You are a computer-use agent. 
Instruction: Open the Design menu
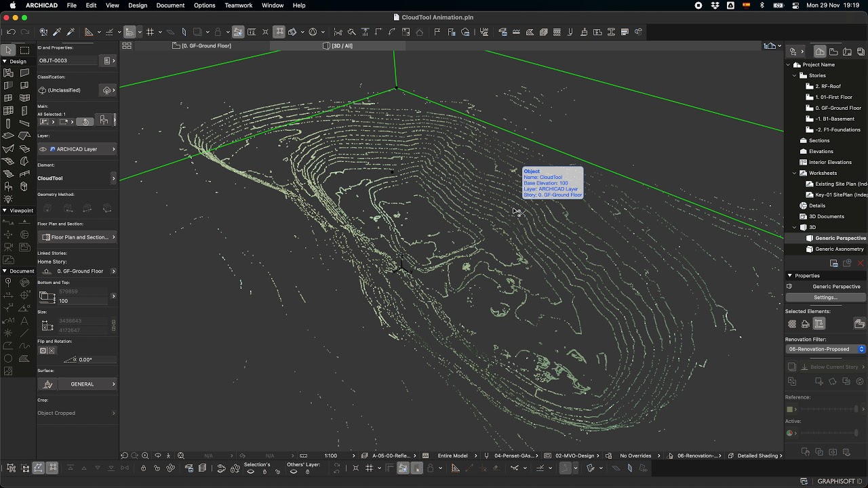138,5
